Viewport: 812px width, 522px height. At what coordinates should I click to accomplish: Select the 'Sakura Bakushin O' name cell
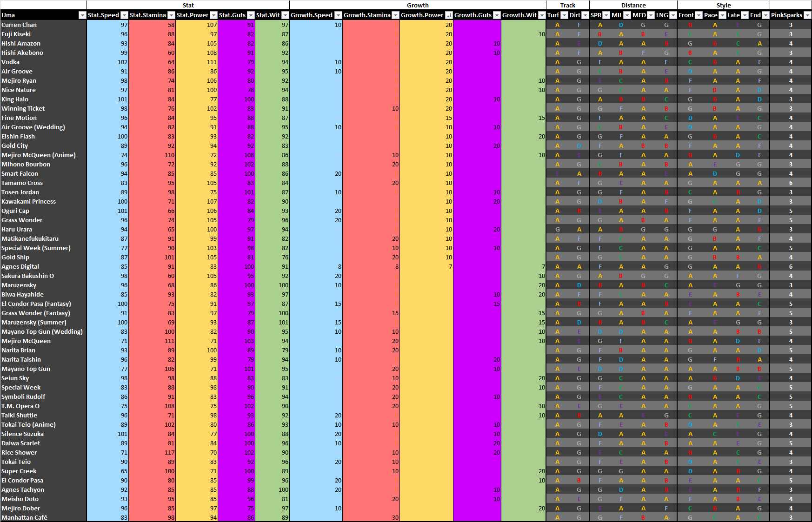click(x=43, y=276)
